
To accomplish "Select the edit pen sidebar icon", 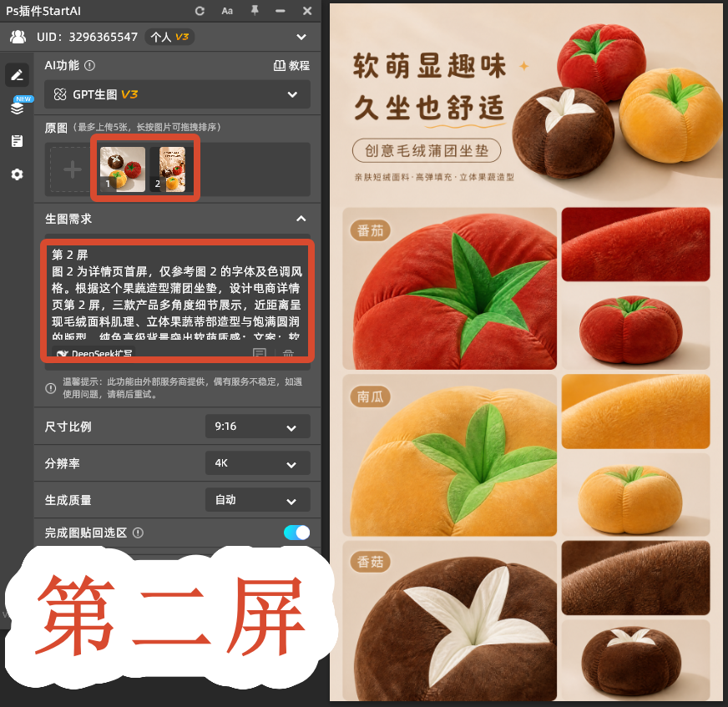I will (x=18, y=75).
